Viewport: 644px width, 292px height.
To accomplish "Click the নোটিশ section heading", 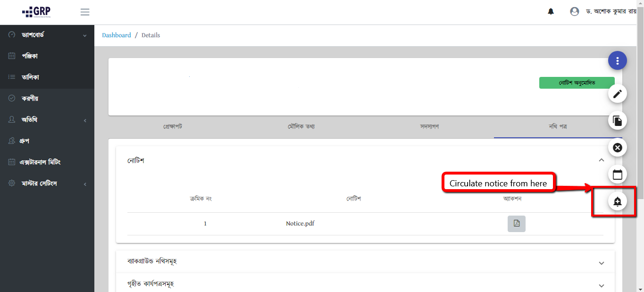I will (x=135, y=160).
